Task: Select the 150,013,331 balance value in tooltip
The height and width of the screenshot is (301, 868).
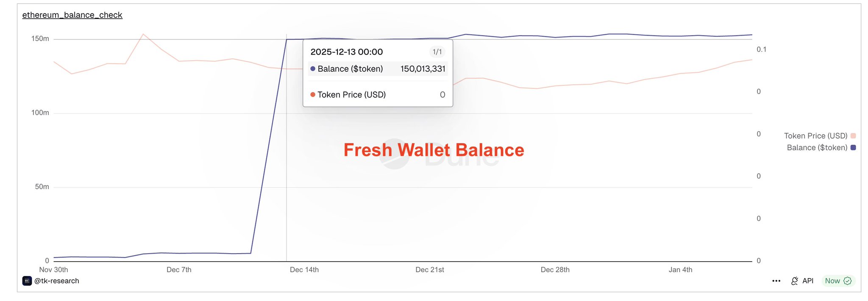Action: pos(423,69)
